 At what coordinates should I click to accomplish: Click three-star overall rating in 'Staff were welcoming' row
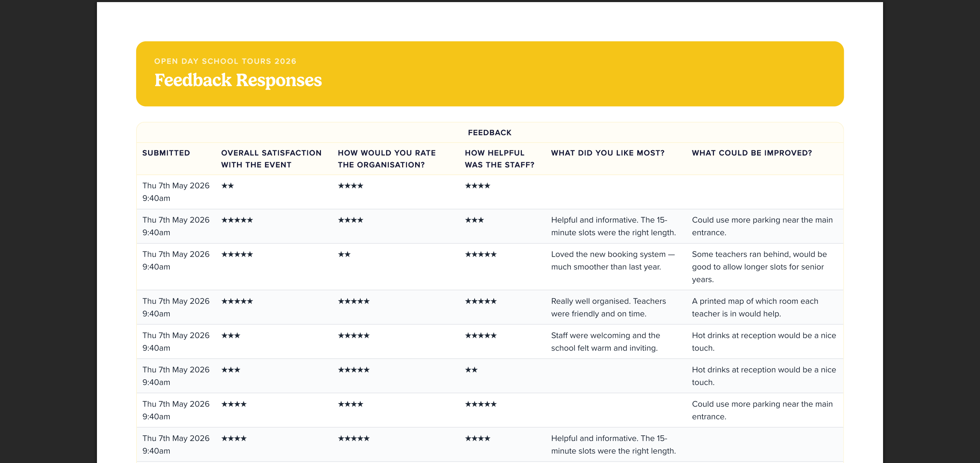(231, 336)
